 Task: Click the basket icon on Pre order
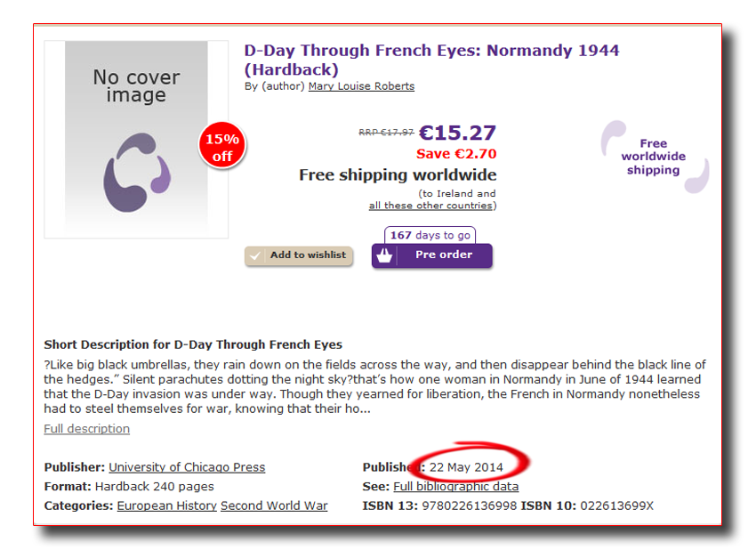click(x=384, y=255)
